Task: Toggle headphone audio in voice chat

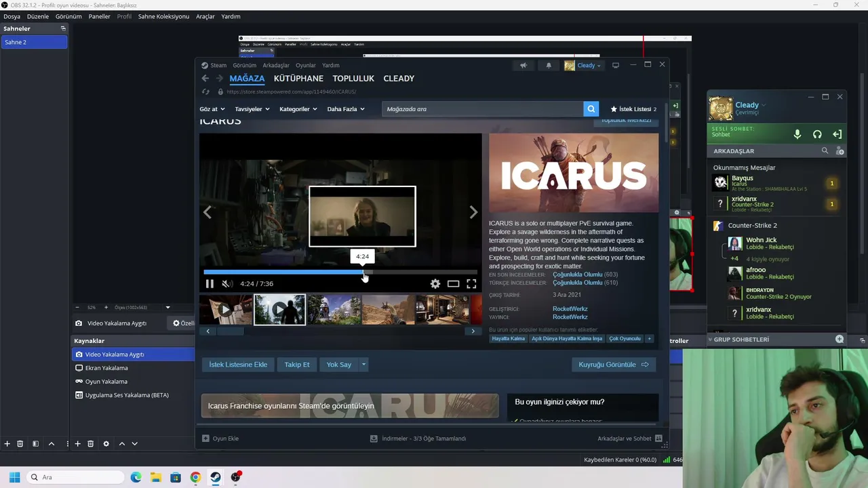Action: [817, 134]
